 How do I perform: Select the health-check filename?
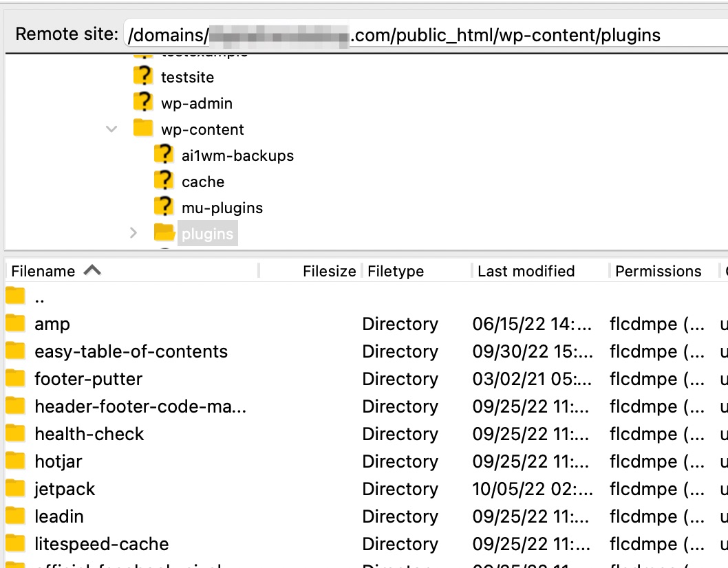click(89, 434)
